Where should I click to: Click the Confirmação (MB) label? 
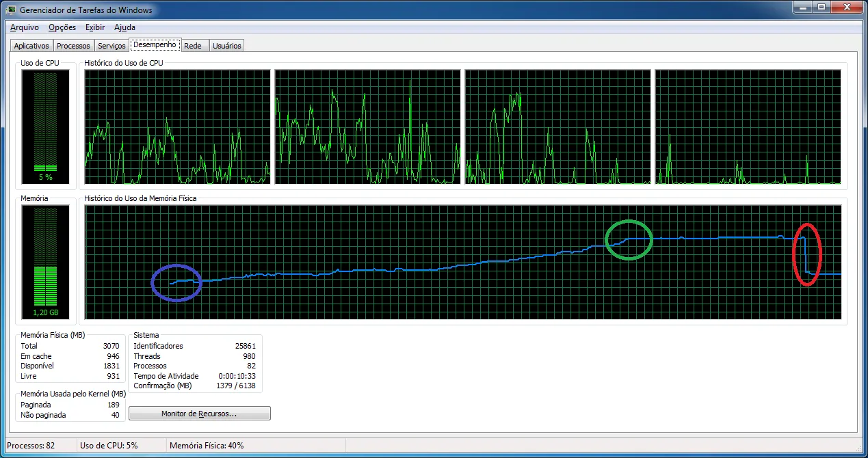(x=163, y=386)
